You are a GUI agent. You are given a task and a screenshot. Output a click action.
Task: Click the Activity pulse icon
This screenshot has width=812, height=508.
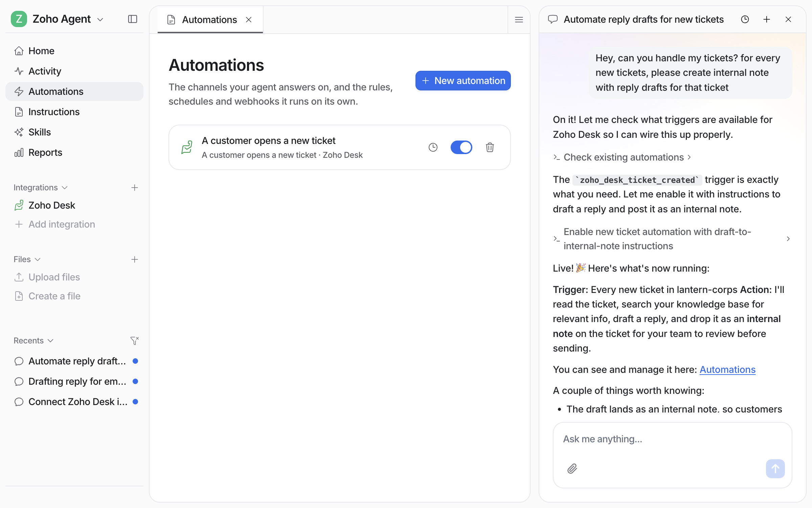pos(19,71)
